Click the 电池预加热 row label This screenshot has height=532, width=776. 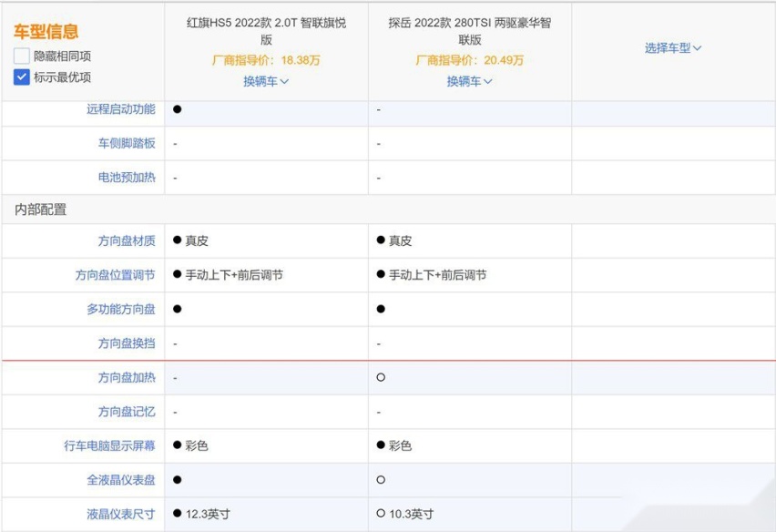(x=127, y=177)
